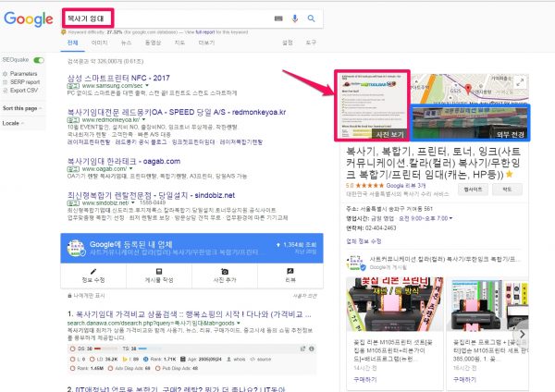555x392 pixels.
Task: Switch to the 동영상 tab
Action: point(153,43)
